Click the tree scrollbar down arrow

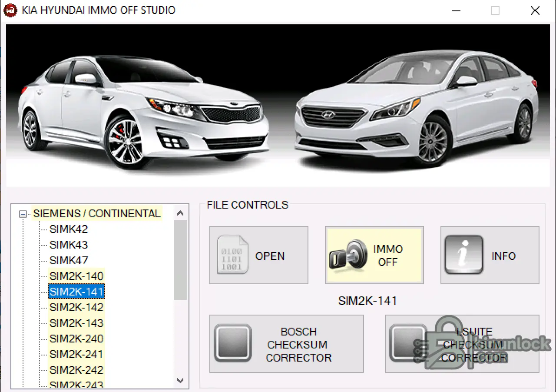(x=180, y=380)
